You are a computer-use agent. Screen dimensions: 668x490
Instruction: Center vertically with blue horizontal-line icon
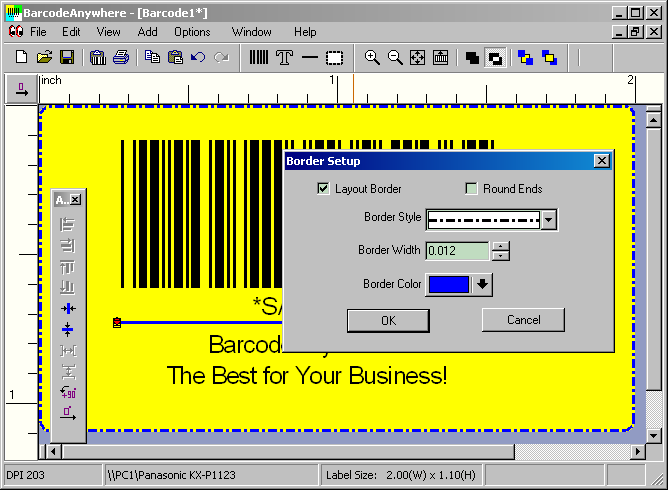point(68,329)
